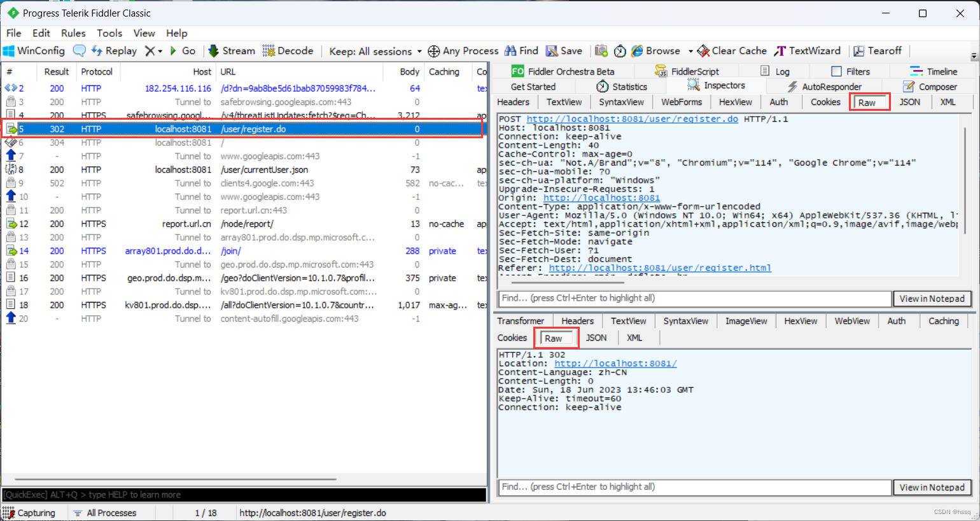
Task: Select response Transformer tab
Action: click(x=521, y=321)
